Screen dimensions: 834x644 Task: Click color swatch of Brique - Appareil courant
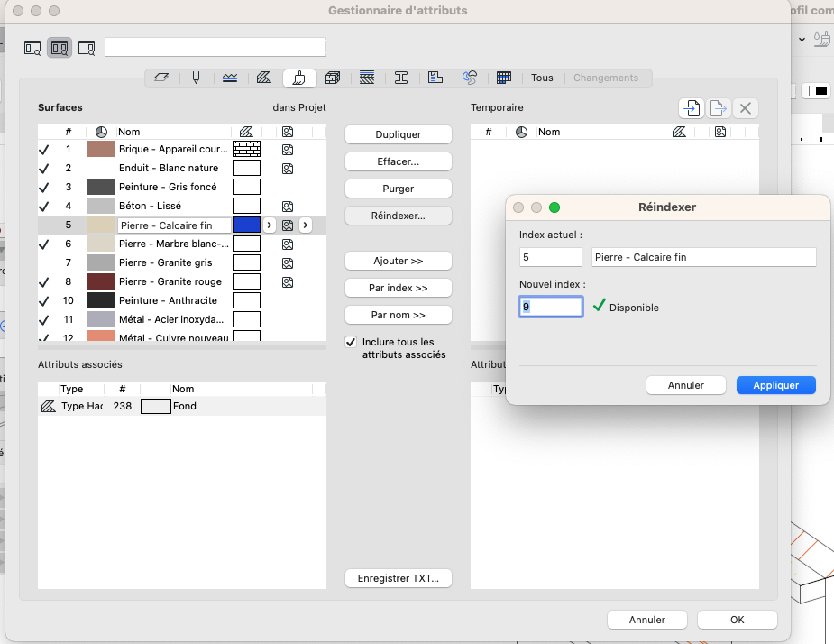coord(101,149)
